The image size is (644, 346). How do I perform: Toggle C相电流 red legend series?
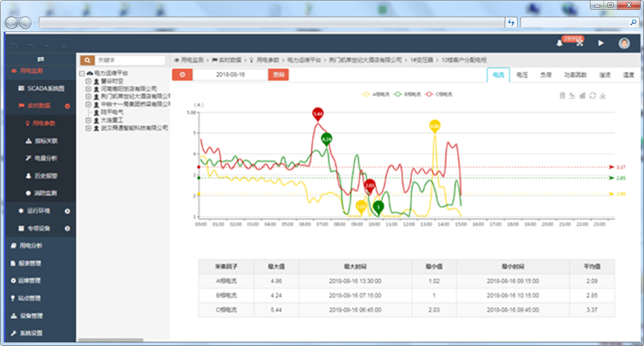[439, 94]
